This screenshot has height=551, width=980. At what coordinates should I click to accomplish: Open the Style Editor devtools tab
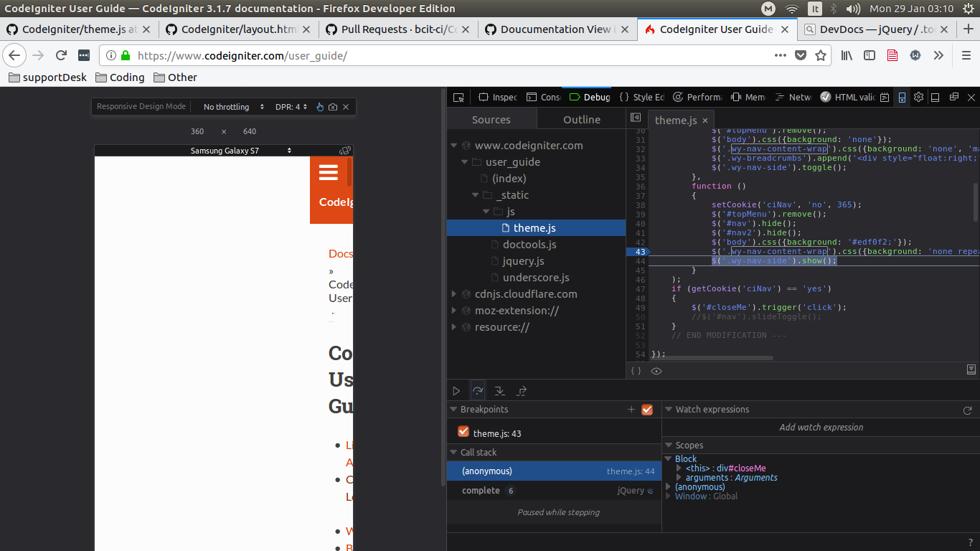coord(641,97)
